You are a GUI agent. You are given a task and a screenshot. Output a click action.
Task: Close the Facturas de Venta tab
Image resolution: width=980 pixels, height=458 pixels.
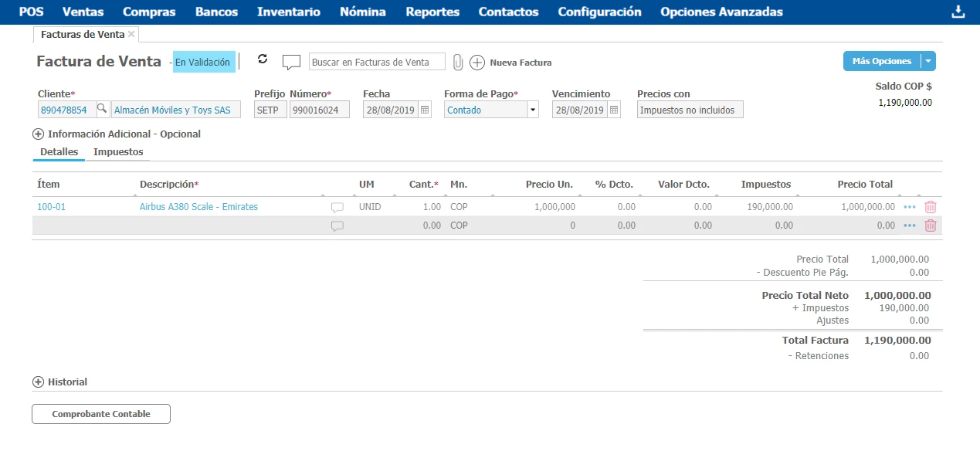[x=131, y=34]
